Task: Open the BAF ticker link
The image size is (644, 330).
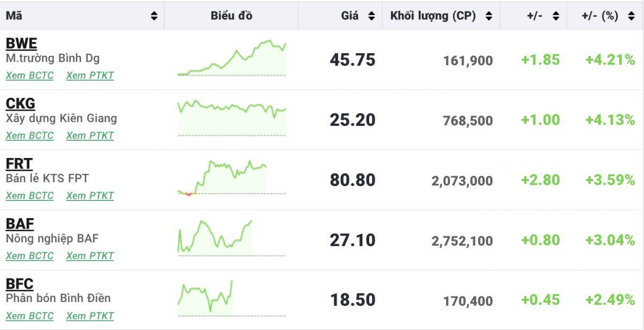Action: pos(19,224)
